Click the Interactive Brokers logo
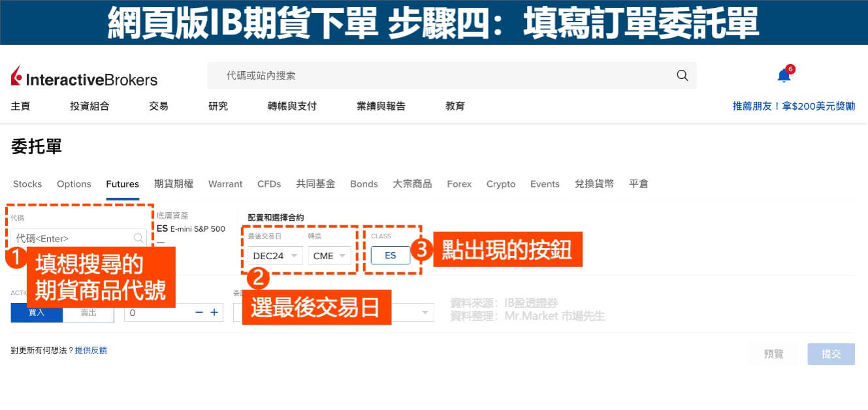The width and height of the screenshot is (868, 410). [84, 76]
